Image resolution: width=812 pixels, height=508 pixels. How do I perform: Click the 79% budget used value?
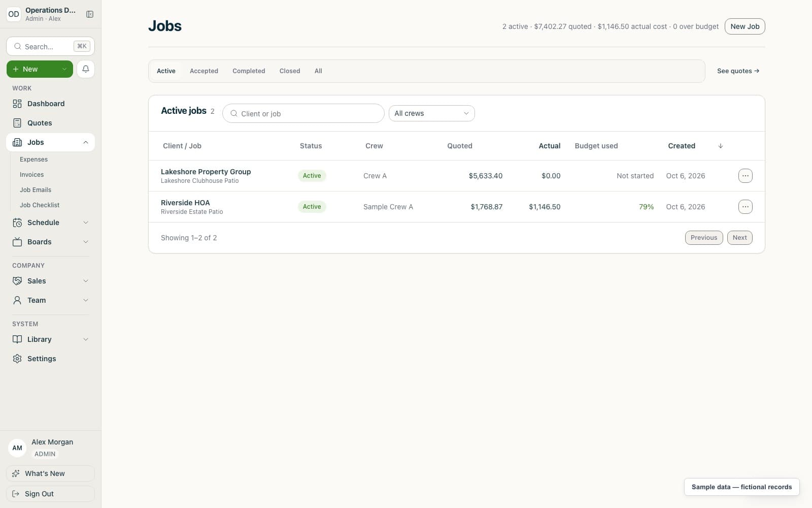(646, 207)
